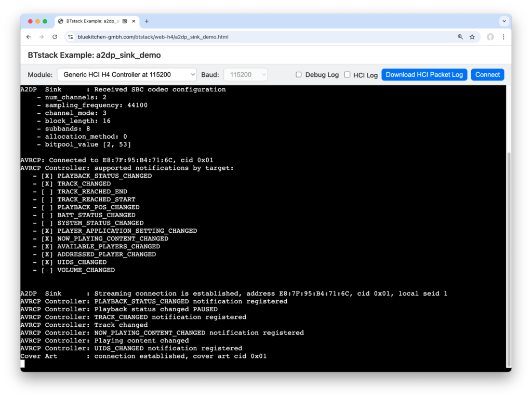Image resolution: width=532 pixels, height=399 pixels.
Task: Open a new tab with plus button
Action: 147,21
